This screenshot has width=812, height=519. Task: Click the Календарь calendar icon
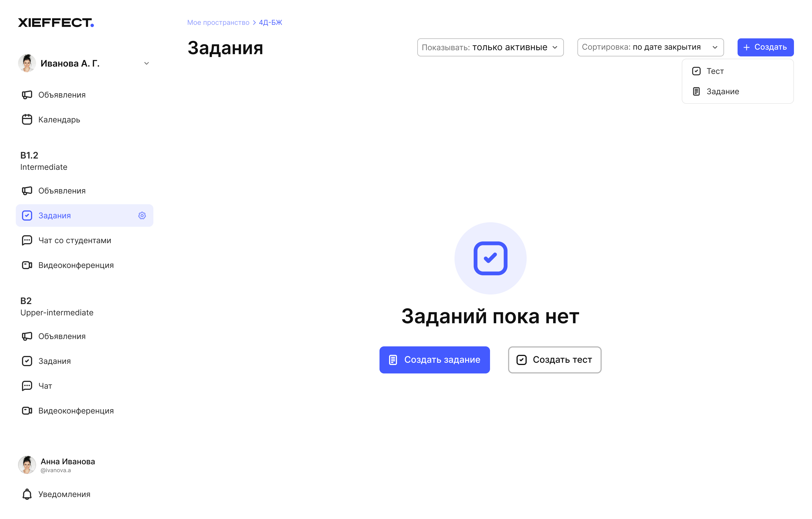pos(27,120)
